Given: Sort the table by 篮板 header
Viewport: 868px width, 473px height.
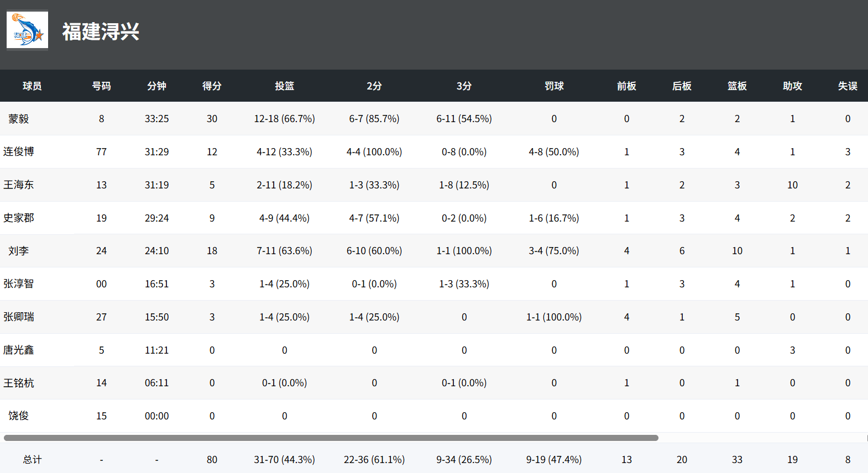Looking at the screenshot, I should tap(737, 86).
